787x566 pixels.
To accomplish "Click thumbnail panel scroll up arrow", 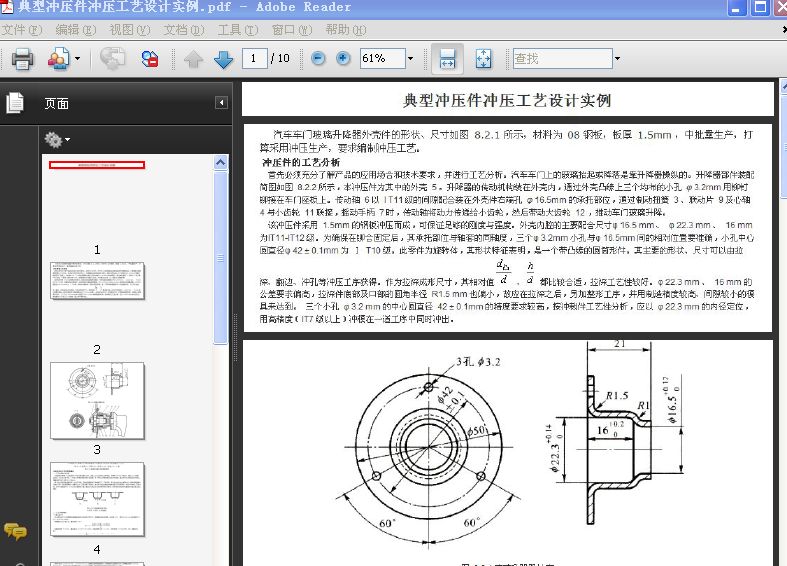I will [220, 163].
